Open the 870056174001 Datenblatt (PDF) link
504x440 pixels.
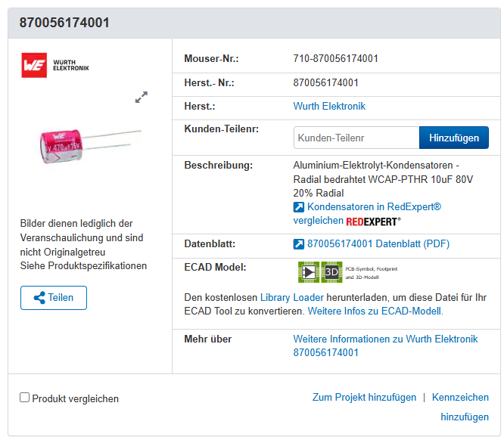[x=378, y=244]
